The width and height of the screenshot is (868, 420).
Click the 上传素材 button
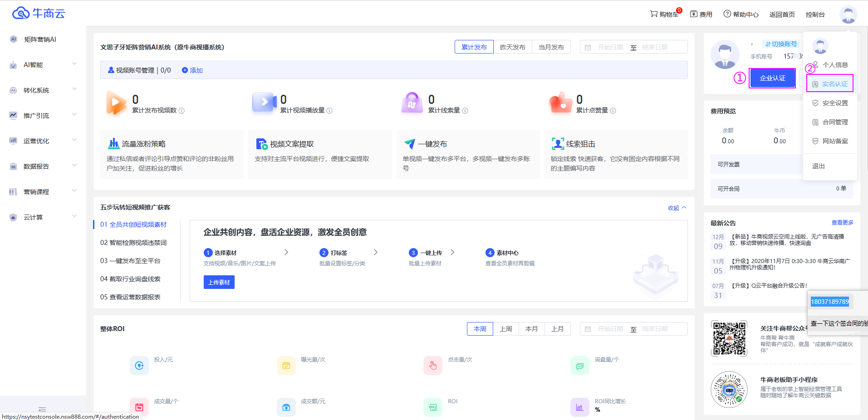click(219, 282)
